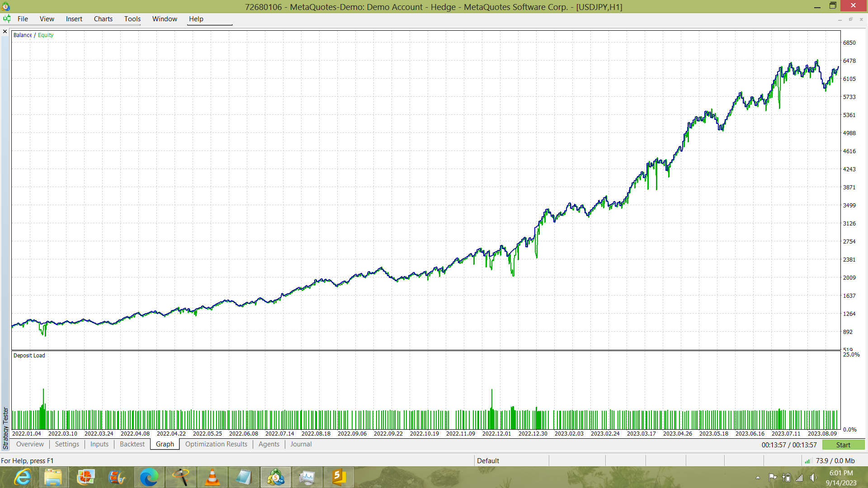Open the Tools menu
Image resolution: width=868 pixels, height=488 pixels.
click(132, 19)
